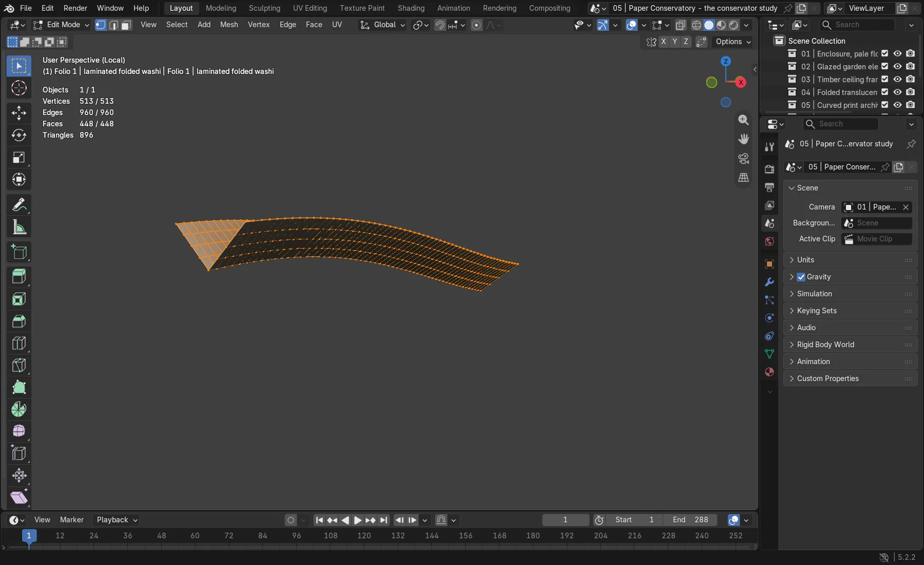Image resolution: width=924 pixels, height=565 pixels.
Task: Click the End frame value field
Action: [x=690, y=520]
